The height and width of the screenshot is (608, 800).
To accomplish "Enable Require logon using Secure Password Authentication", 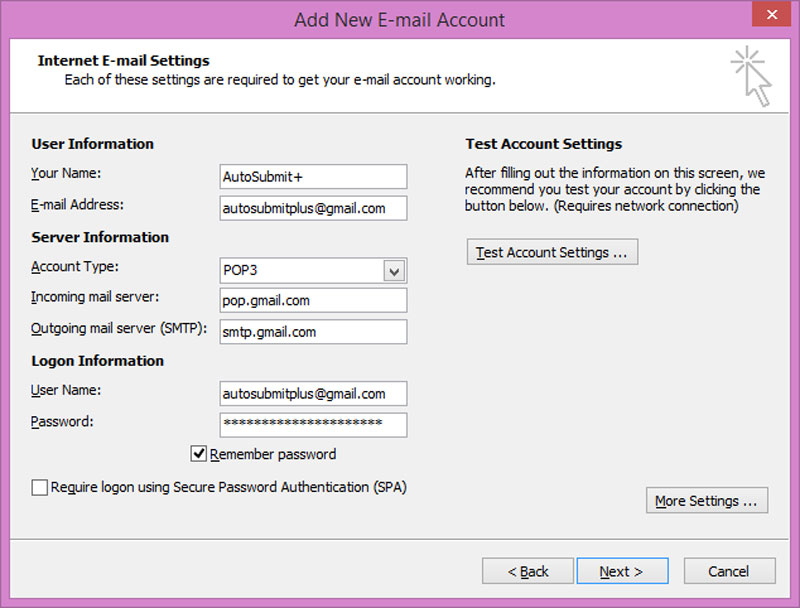I will [40, 487].
